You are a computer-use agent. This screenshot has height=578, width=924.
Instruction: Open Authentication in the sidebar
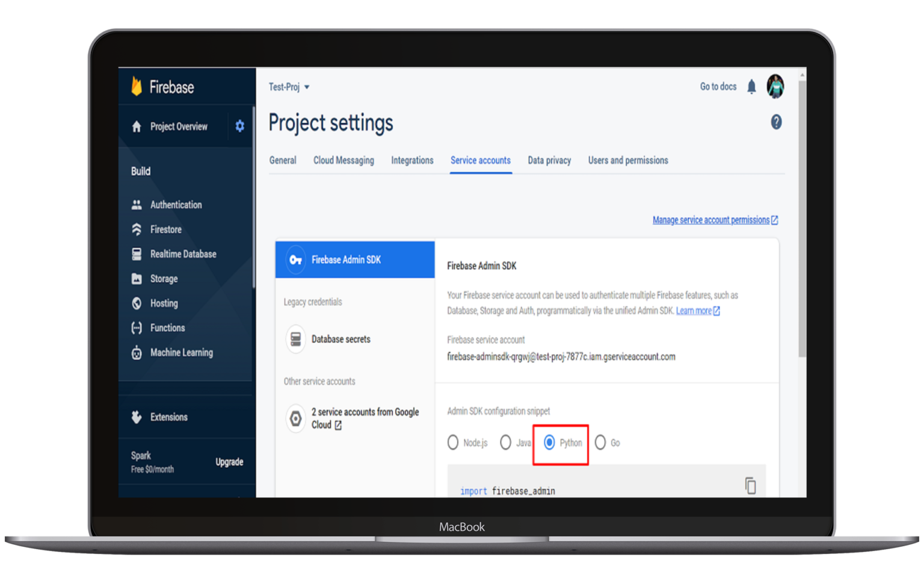pyautogui.click(x=176, y=205)
